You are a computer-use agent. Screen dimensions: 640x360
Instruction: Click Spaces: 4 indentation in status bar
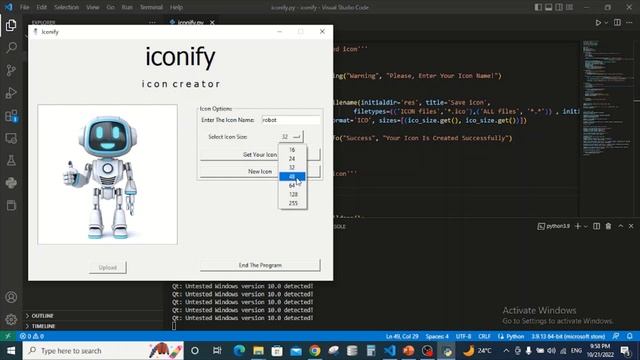pos(437,336)
